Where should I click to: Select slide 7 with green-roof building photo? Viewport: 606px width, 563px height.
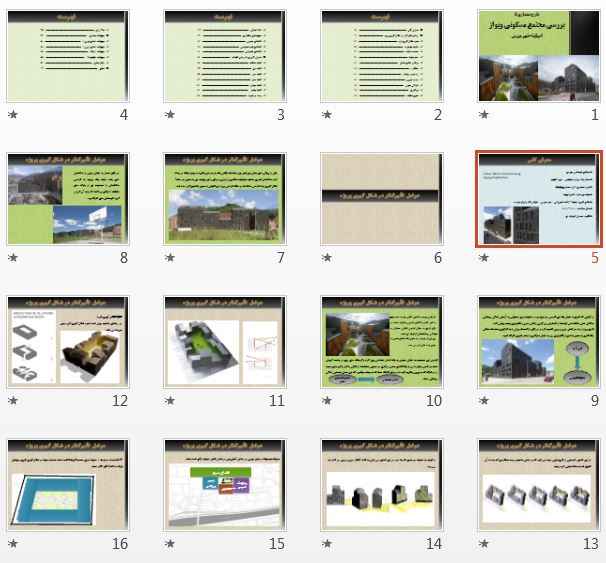pos(226,199)
